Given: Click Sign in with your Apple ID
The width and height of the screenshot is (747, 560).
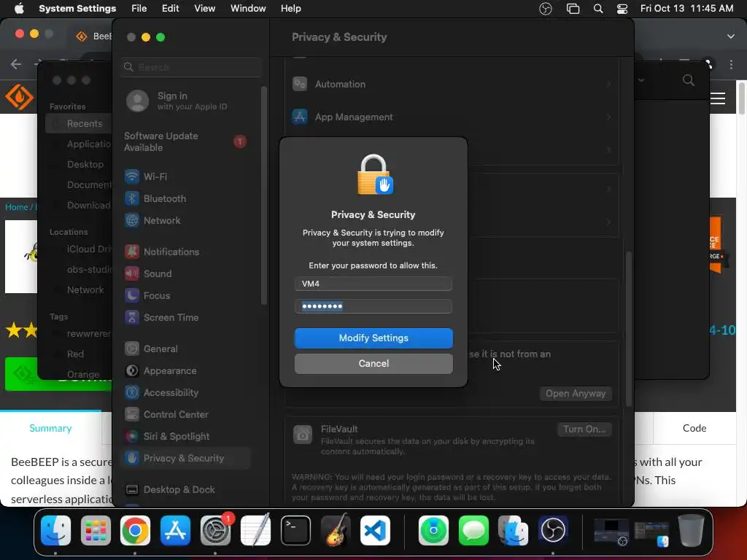Looking at the screenshot, I should click(177, 101).
